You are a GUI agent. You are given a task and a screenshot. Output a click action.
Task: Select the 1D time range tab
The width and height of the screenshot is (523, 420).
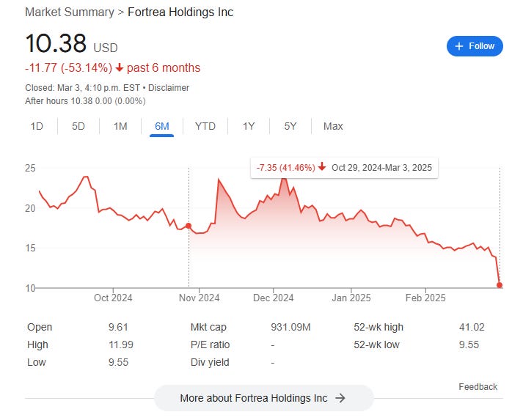(x=37, y=126)
